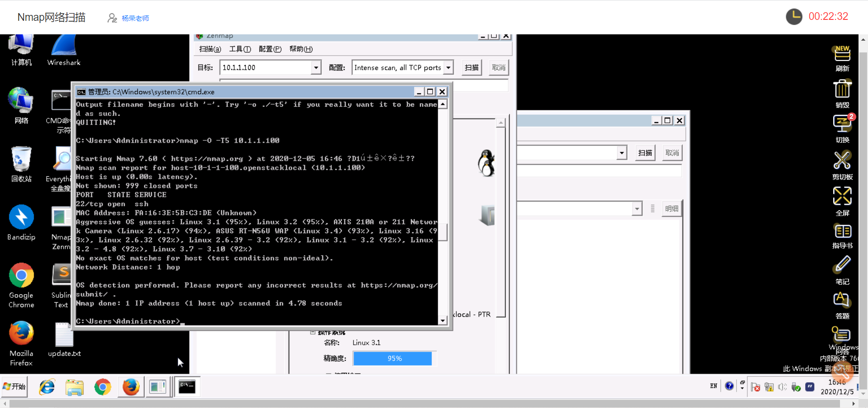Image resolution: width=868 pixels, height=408 pixels.
Task: Click the Chrome taskbar icon
Action: pos(103,387)
